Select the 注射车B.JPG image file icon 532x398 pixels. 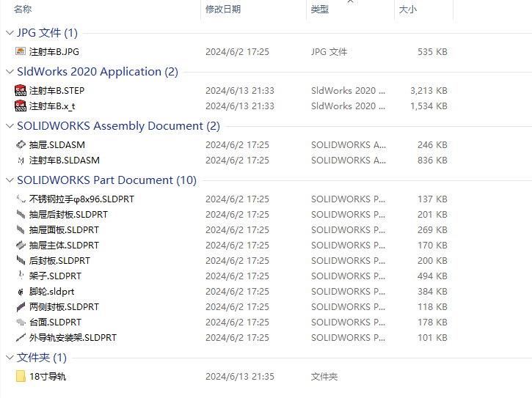tap(21, 51)
